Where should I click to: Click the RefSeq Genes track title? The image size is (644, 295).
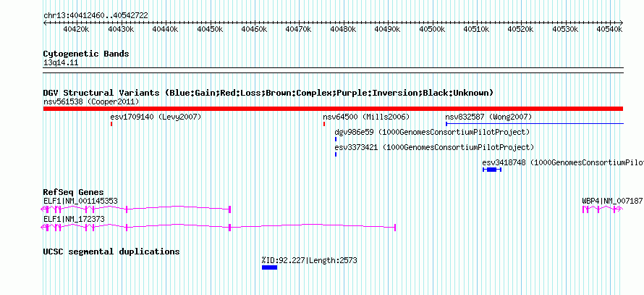(x=74, y=193)
